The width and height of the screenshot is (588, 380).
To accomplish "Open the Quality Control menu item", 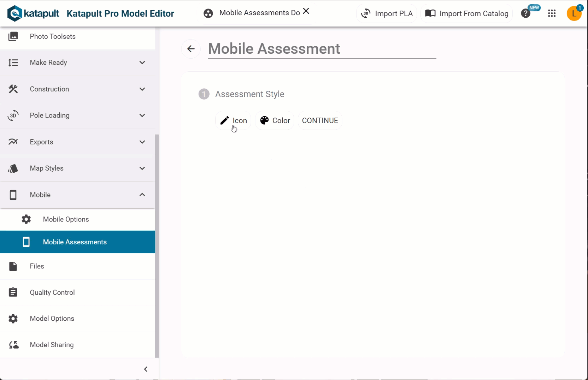I will [52, 292].
